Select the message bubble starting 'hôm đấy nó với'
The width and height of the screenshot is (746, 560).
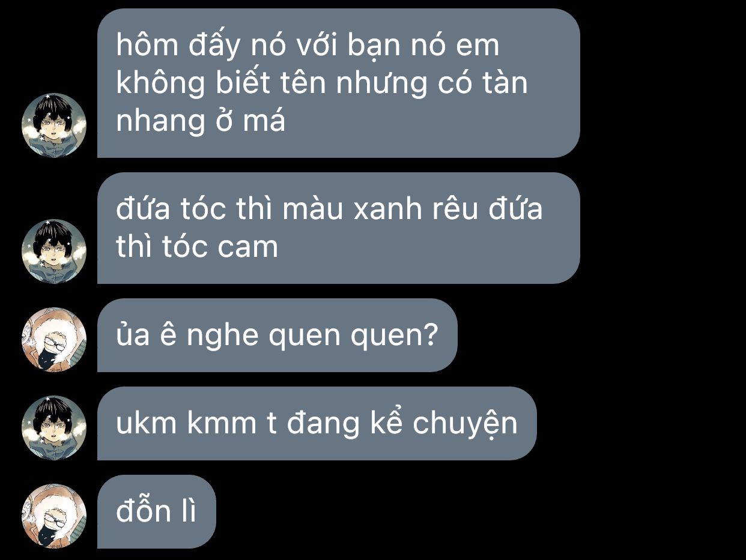[x=338, y=83]
